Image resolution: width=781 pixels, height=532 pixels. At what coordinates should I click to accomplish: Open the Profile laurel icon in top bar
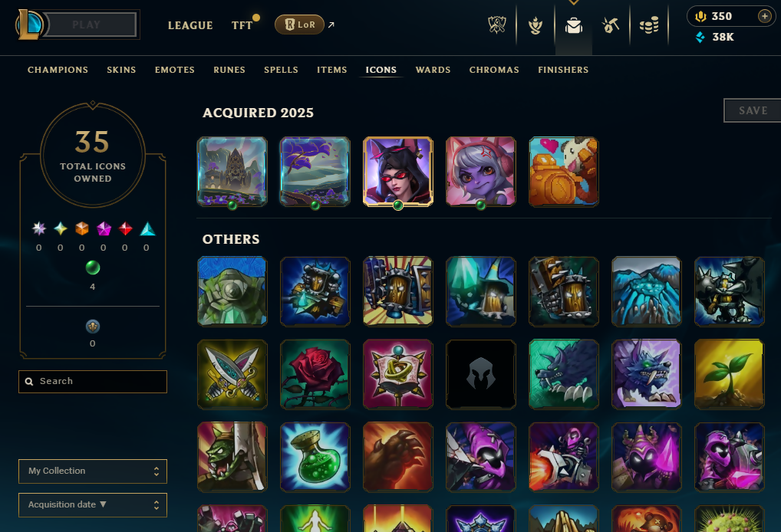pyautogui.click(x=535, y=25)
